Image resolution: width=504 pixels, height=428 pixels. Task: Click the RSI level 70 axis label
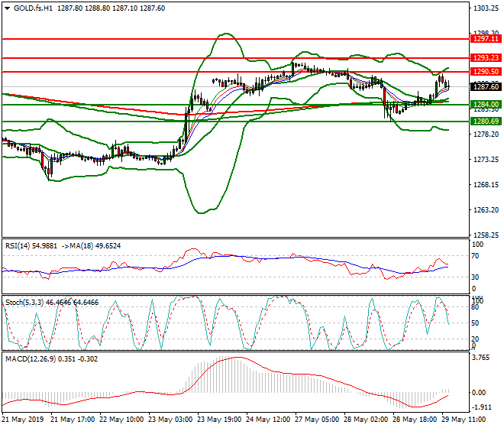[475, 256]
